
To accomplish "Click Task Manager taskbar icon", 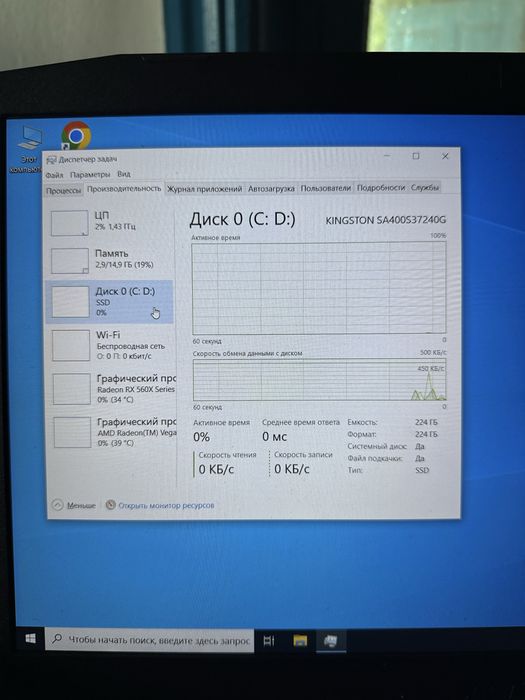I will pyautogui.click(x=330, y=641).
